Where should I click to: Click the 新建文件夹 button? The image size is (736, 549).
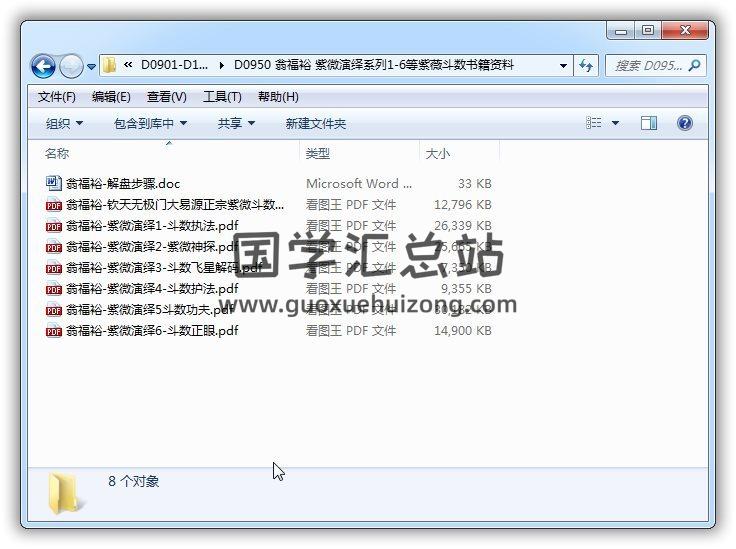(315, 123)
